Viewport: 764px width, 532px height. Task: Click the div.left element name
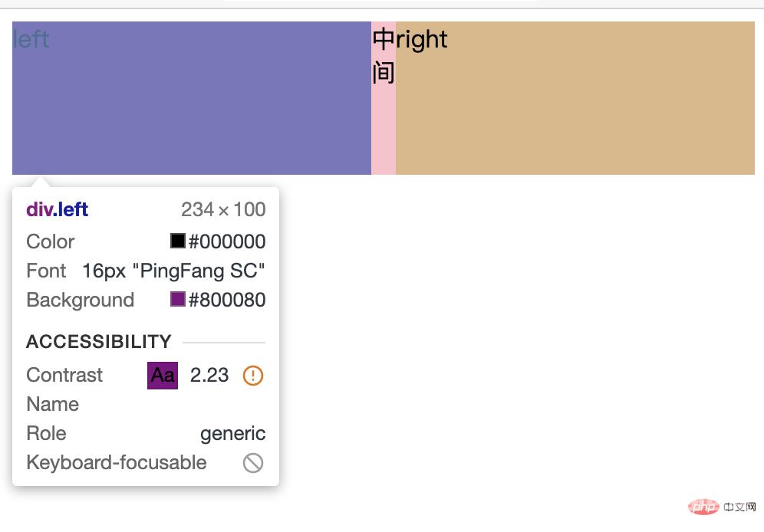58,209
